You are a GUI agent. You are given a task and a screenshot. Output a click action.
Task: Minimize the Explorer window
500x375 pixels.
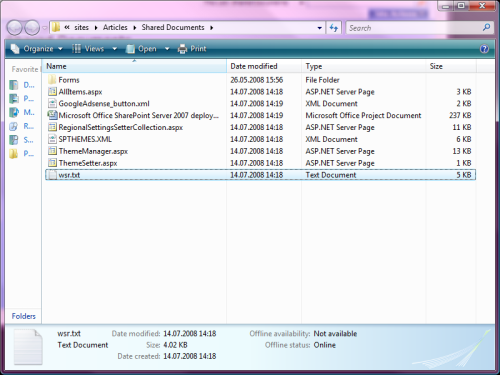445,6
